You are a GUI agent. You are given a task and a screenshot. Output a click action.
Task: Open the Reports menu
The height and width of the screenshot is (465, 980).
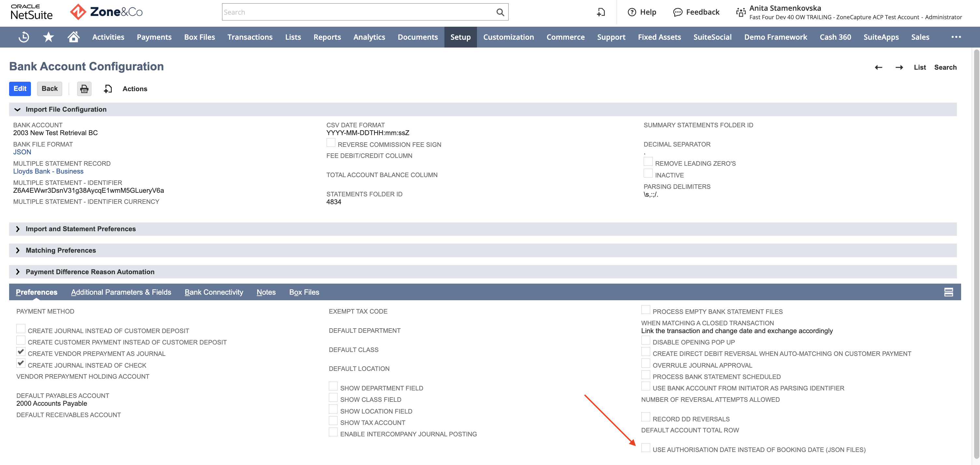click(x=327, y=37)
